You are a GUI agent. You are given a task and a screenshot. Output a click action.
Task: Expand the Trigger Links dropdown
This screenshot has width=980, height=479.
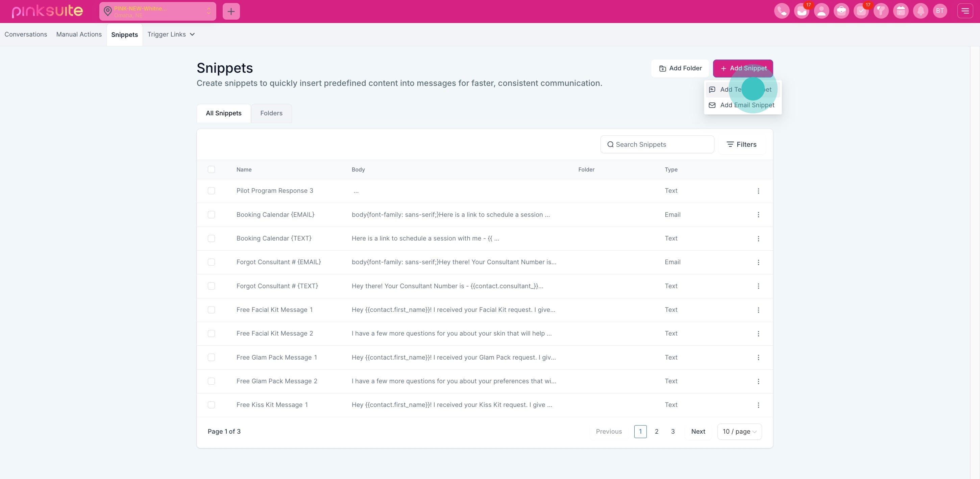pos(171,34)
